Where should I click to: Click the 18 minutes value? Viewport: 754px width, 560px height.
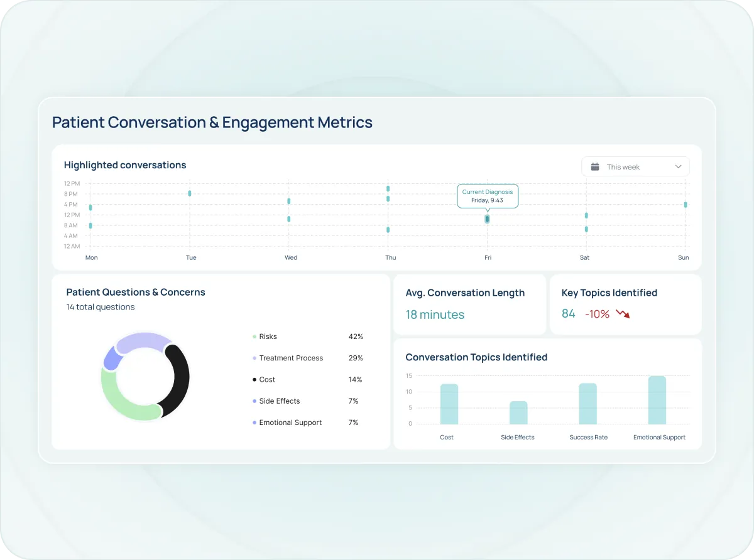pos(435,315)
